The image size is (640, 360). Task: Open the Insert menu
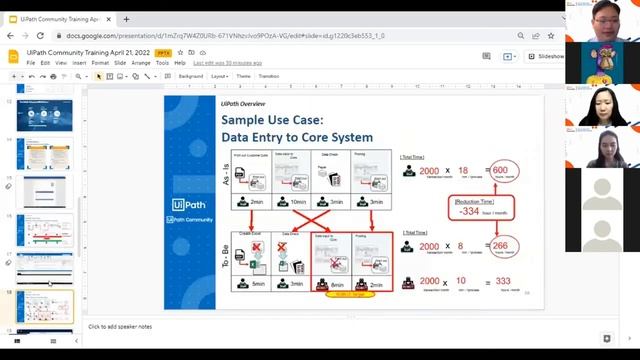79,63
